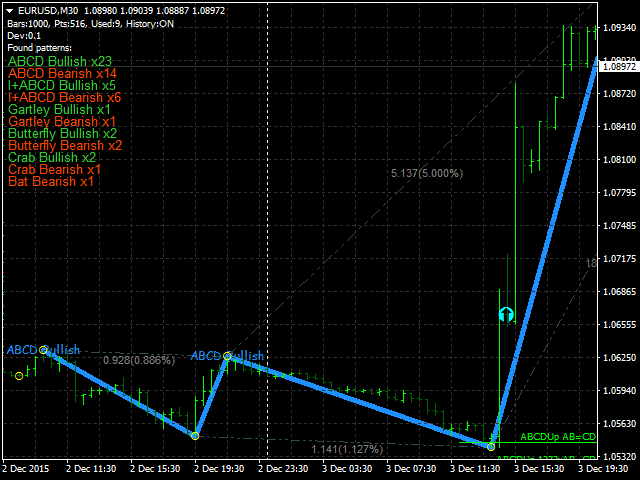Select the 'Crab Bearish x1' entry
The width and height of the screenshot is (640, 480).
click(54, 169)
